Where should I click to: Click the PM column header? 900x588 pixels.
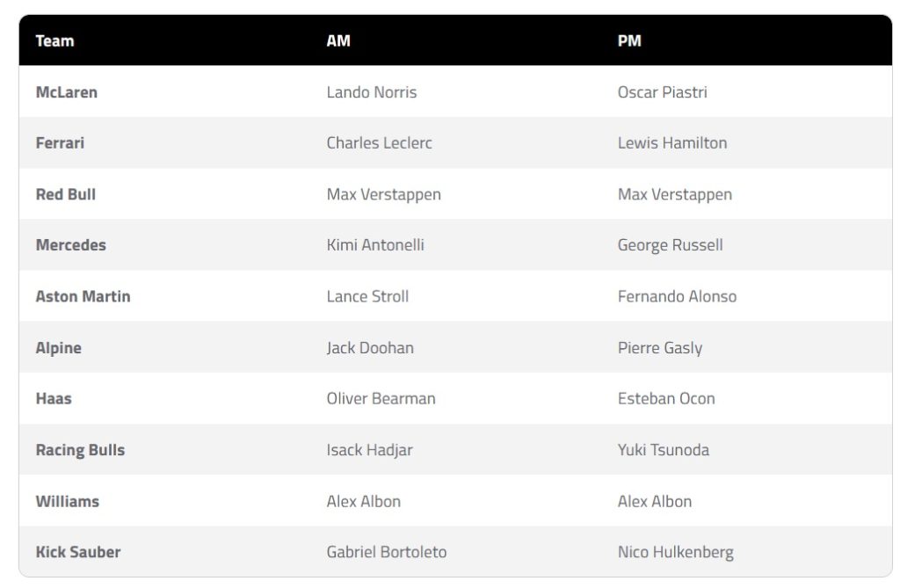(629, 41)
